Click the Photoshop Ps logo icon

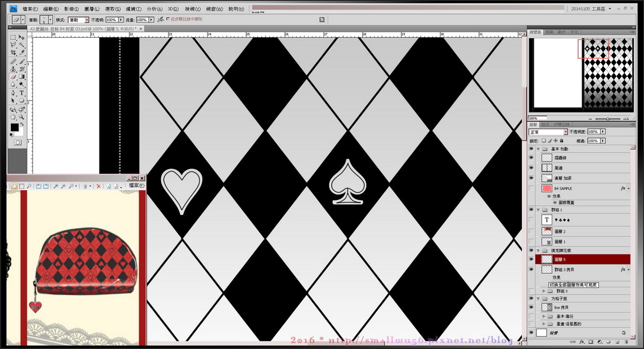tap(13, 9)
